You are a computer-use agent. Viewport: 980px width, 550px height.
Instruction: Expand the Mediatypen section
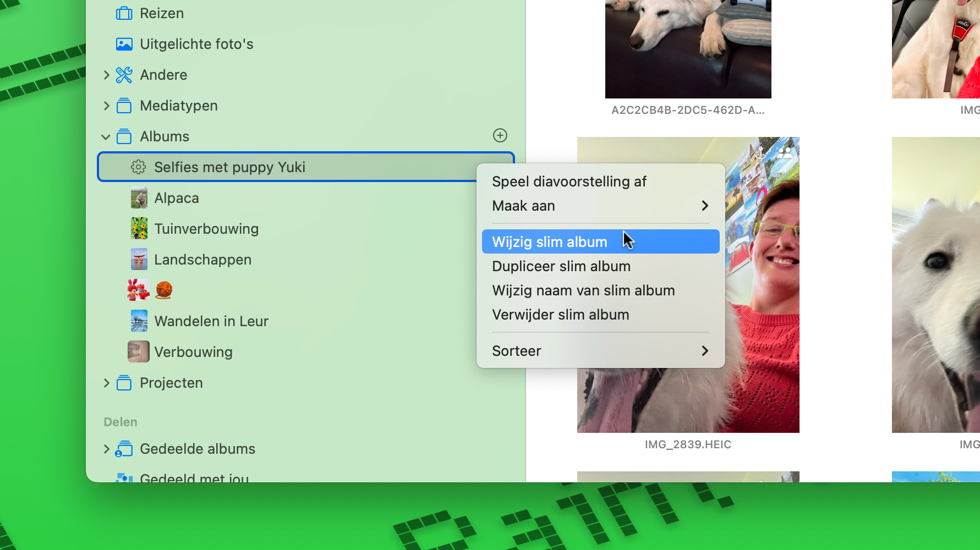[x=106, y=106]
